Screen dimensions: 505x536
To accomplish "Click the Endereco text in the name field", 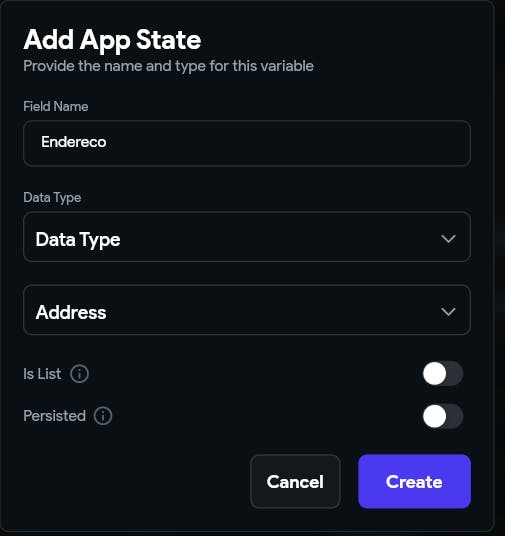I will tap(74, 142).
